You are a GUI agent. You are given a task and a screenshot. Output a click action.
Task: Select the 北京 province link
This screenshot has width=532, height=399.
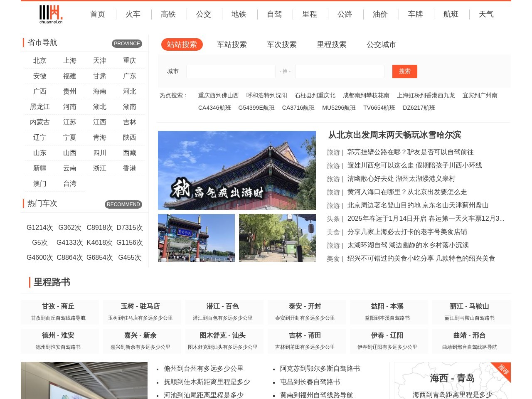[39, 60]
